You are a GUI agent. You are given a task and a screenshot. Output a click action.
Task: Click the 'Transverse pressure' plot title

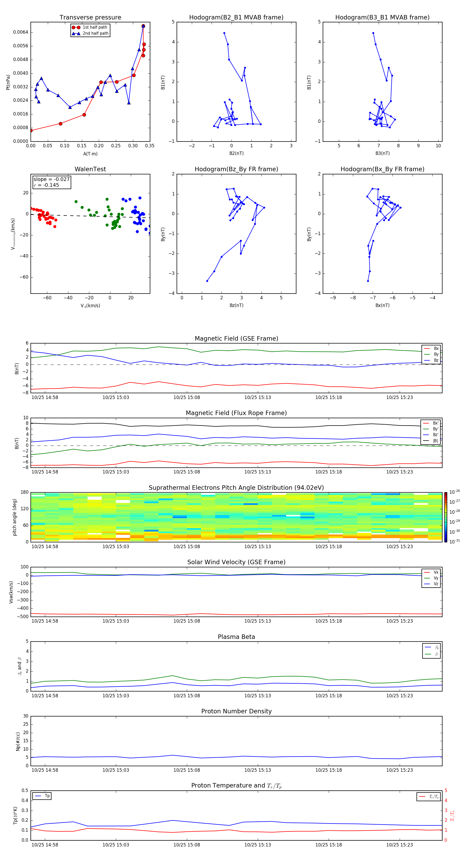[x=90, y=18]
